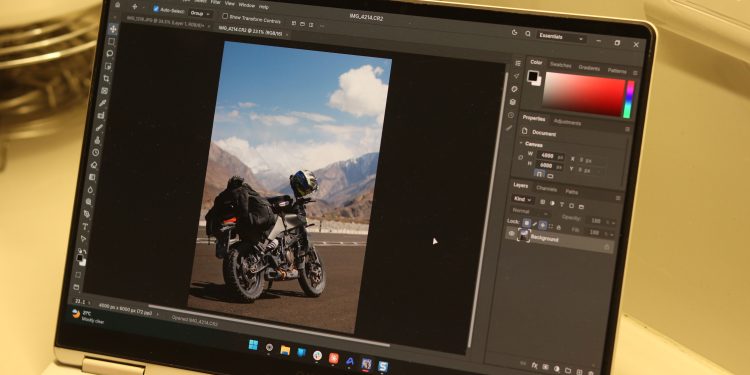Change the screen mode at toolbar bottom
This screenshot has width=750, height=375.
[76, 287]
